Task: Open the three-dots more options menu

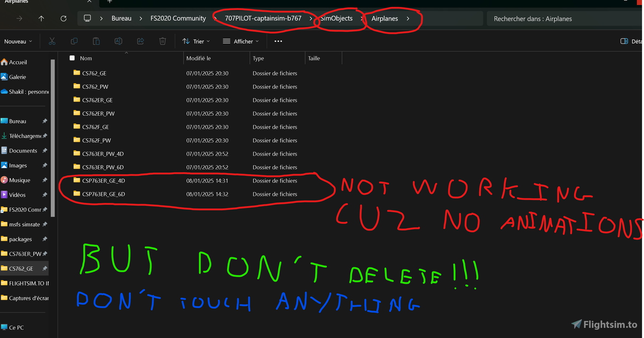Action: pyautogui.click(x=278, y=41)
